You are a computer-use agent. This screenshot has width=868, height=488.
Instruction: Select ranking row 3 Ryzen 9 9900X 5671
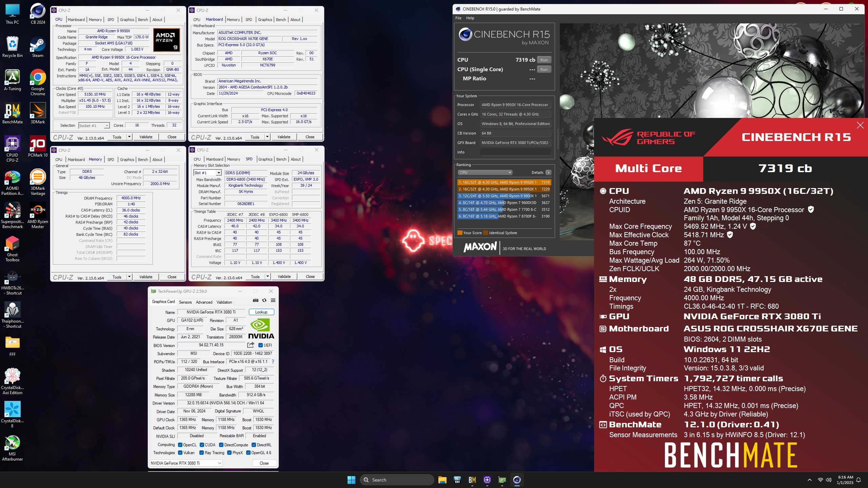tap(504, 196)
